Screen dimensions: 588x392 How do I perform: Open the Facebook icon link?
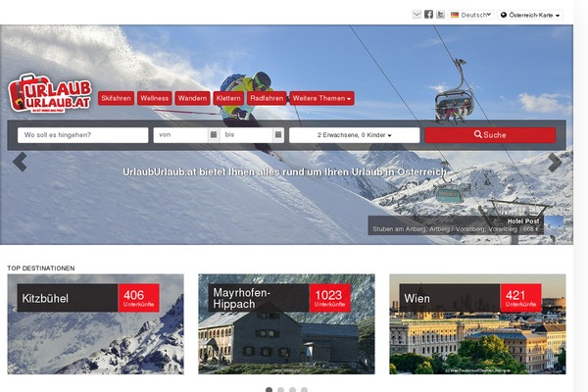pos(428,15)
